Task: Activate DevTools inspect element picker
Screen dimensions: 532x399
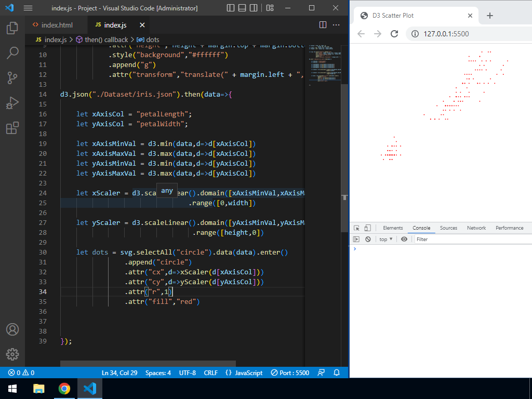Action: click(356, 228)
